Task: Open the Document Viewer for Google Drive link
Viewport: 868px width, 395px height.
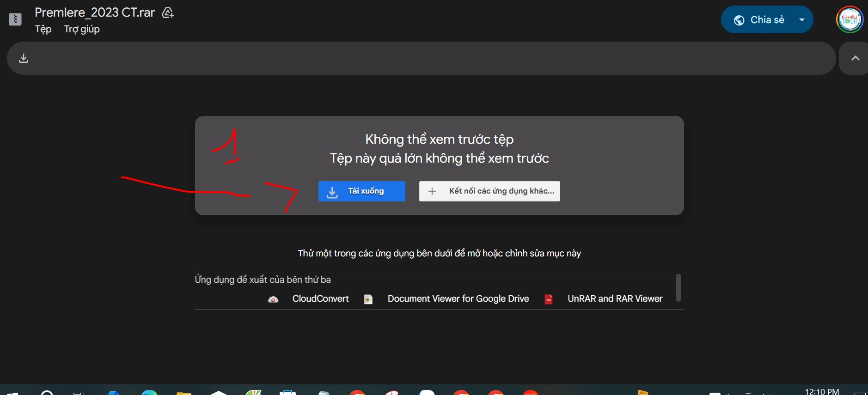Action: pyautogui.click(x=458, y=299)
